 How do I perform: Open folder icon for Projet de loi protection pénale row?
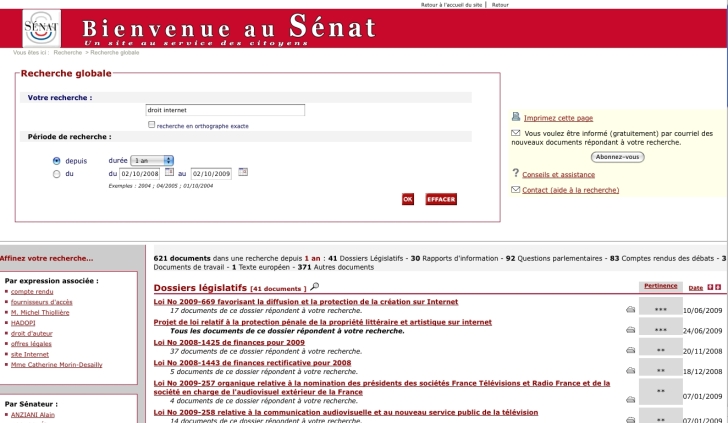tap(630, 330)
